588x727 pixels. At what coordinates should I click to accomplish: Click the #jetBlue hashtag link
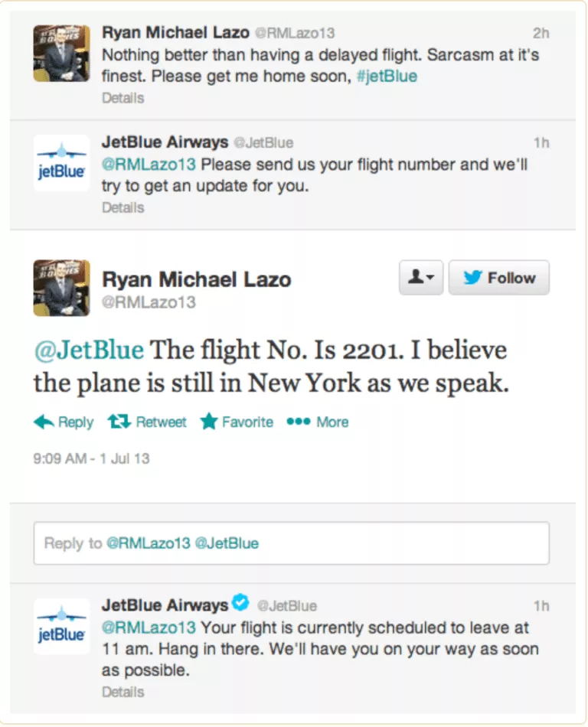click(387, 77)
